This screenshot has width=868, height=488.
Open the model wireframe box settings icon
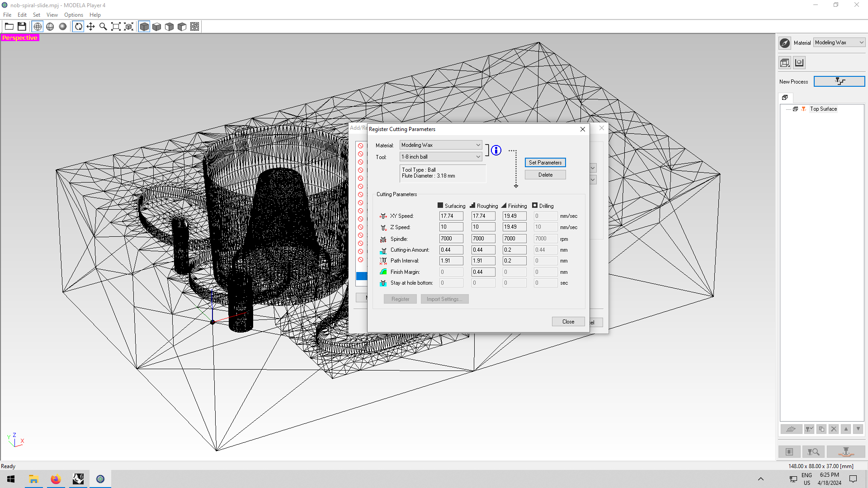pyautogui.click(x=785, y=63)
